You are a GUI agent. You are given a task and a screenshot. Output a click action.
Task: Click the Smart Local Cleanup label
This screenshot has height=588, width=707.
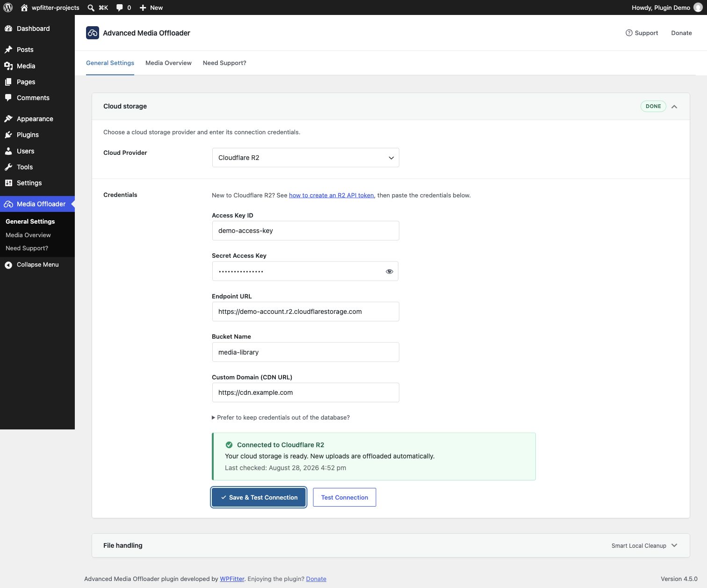(639, 545)
